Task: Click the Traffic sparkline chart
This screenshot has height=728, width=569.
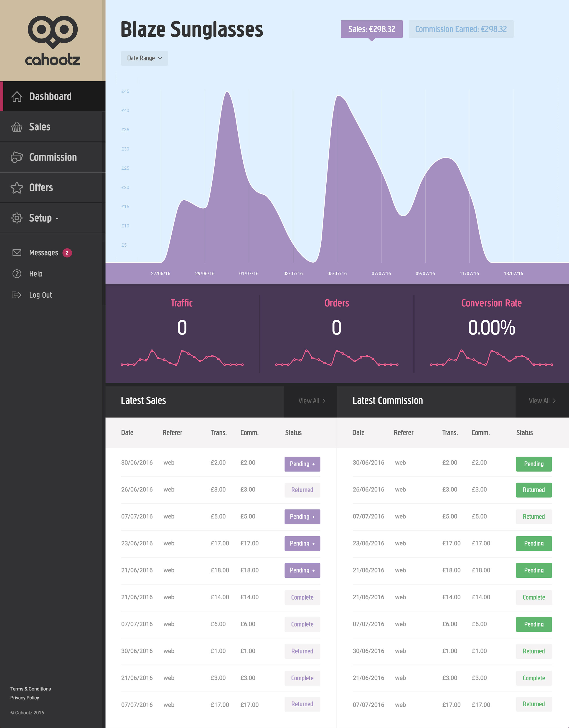Action: (x=182, y=358)
